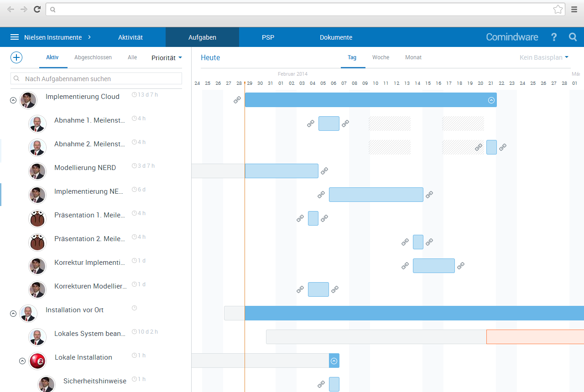This screenshot has width=584, height=392.
Task: Open the Kein Basisplan dropdown
Action: pyautogui.click(x=544, y=57)
